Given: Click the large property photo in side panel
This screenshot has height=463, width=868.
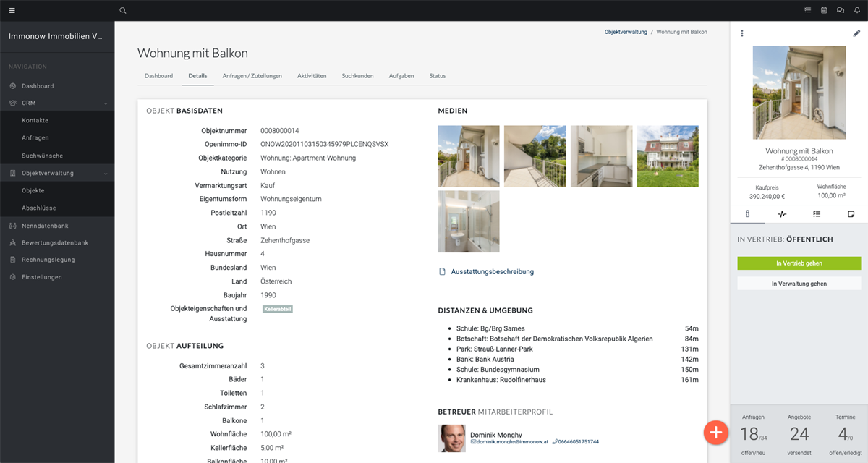Looking at the screenshot, I should 799,93.
